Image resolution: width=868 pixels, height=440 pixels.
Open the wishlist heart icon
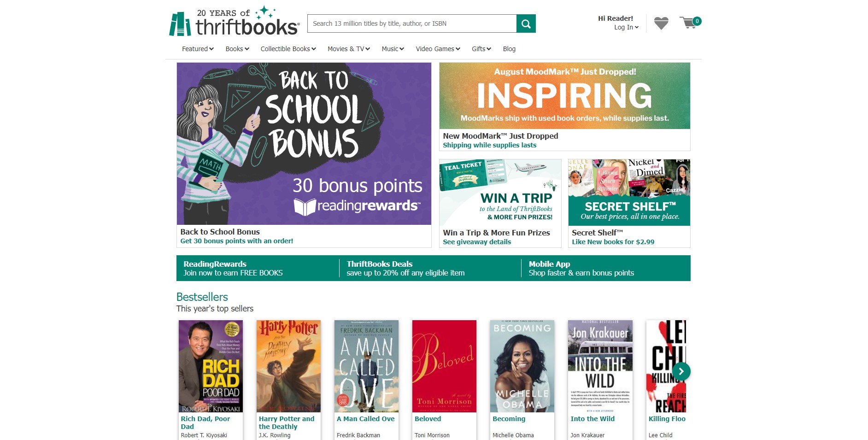[661, 23]
